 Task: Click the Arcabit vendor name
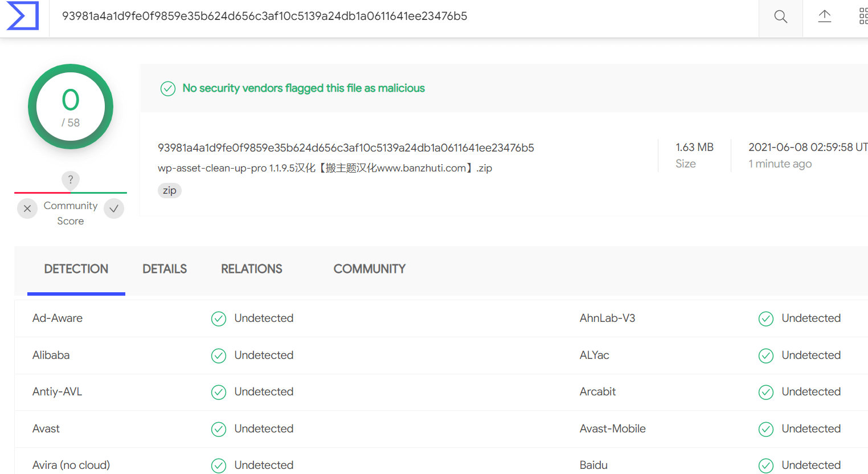pos(598,391)
